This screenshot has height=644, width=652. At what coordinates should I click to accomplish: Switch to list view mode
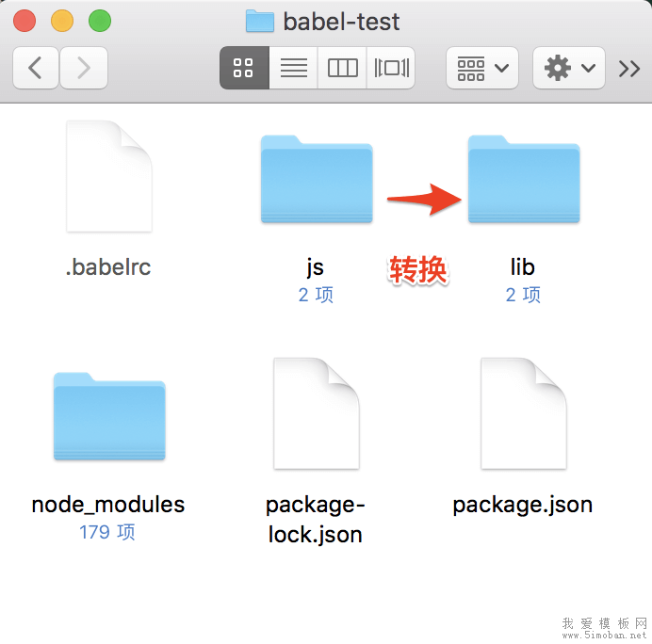[x=293, y=68]
